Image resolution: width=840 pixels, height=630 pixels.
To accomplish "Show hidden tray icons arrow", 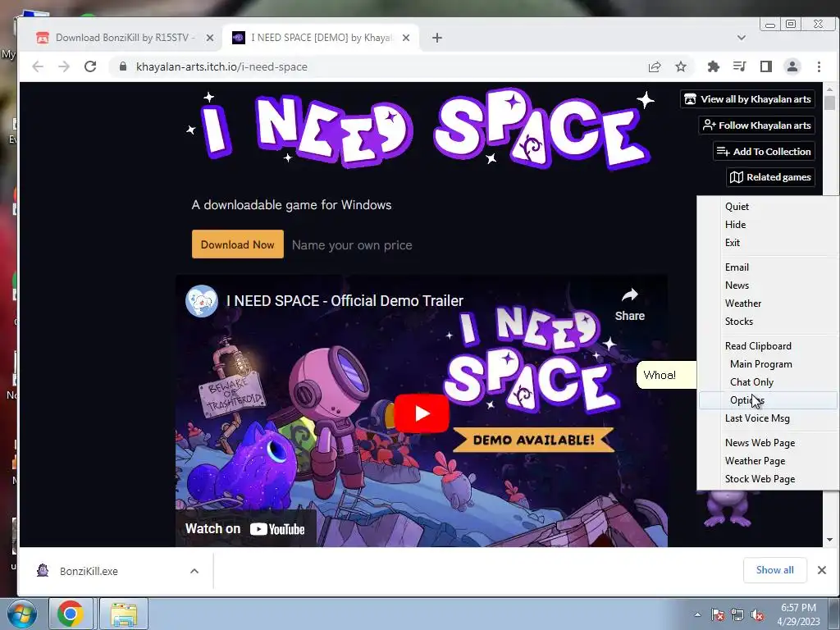I will coord(697,614).
